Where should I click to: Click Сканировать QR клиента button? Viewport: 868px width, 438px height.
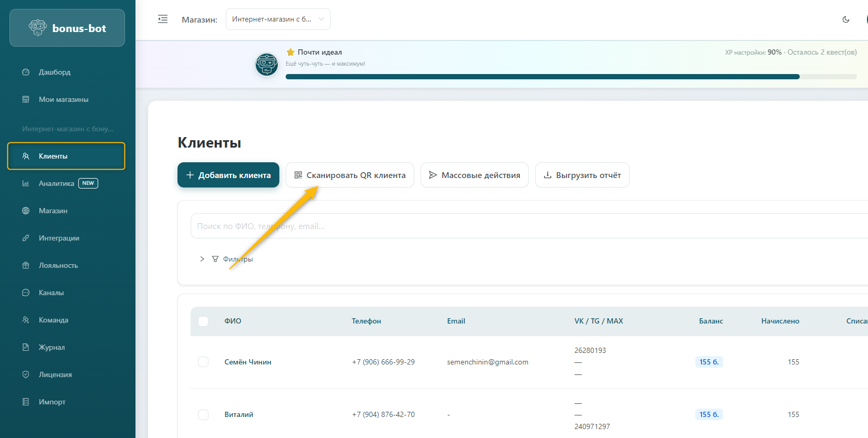[350, 175]
